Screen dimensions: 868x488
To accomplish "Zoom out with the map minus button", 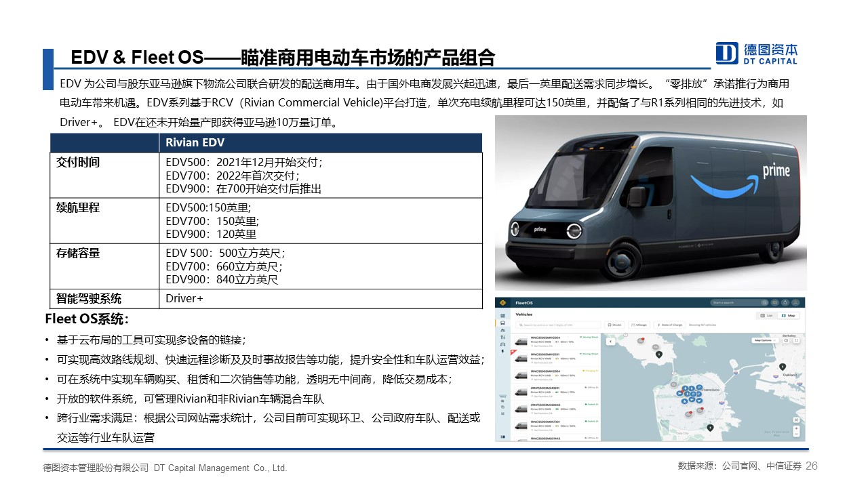I will click(796, 434).
